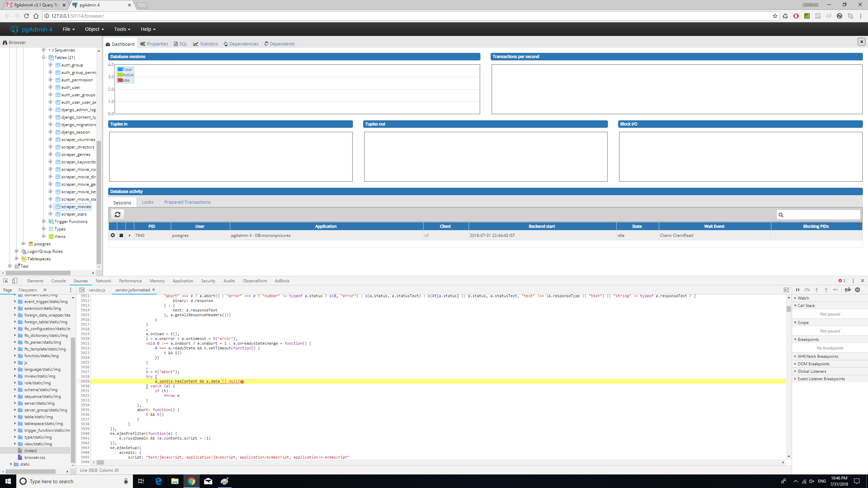Collapse the Tables (21) tree node
Screen dimensions: 868x488
tap(44, 57)
